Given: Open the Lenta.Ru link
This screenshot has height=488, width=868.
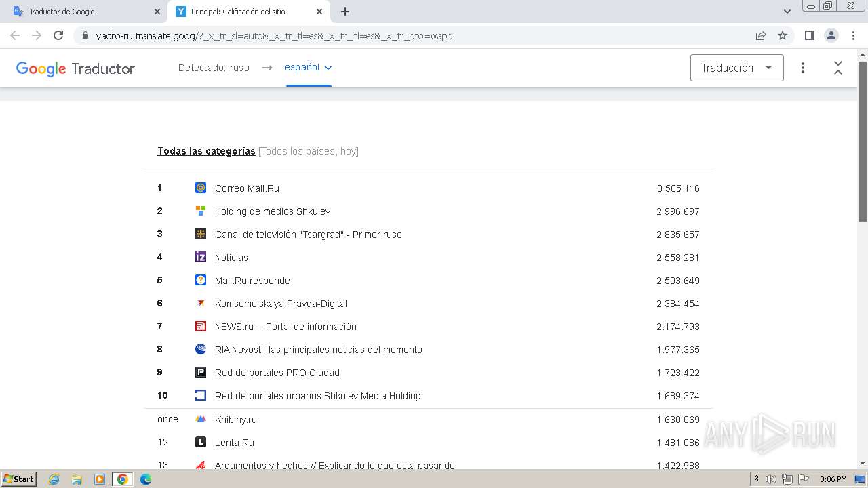Looking at the screenshot, I should pyautogui.click(x=235, y=443).
